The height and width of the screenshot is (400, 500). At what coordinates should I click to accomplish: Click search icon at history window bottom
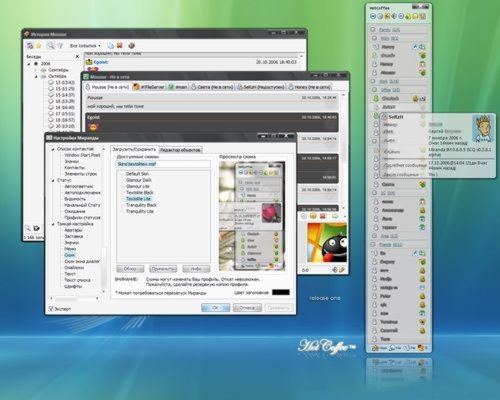tap(28, 228)
